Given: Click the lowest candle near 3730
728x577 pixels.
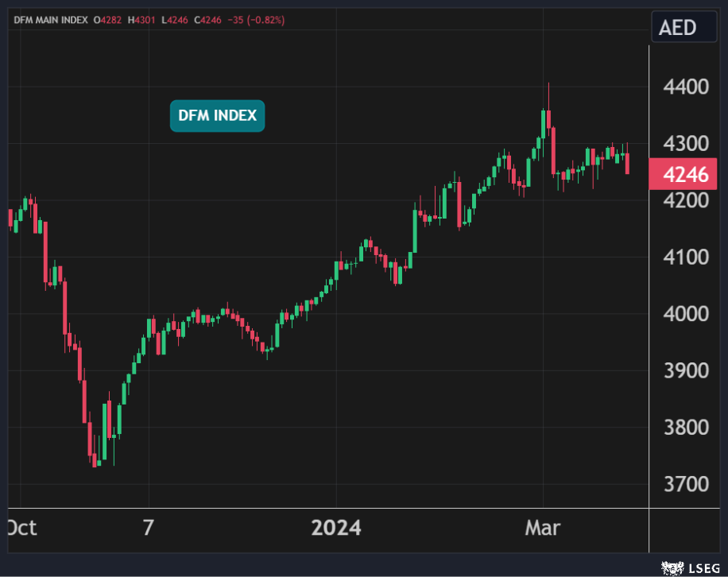Looking at the screenshot, I should click(95, 459).
